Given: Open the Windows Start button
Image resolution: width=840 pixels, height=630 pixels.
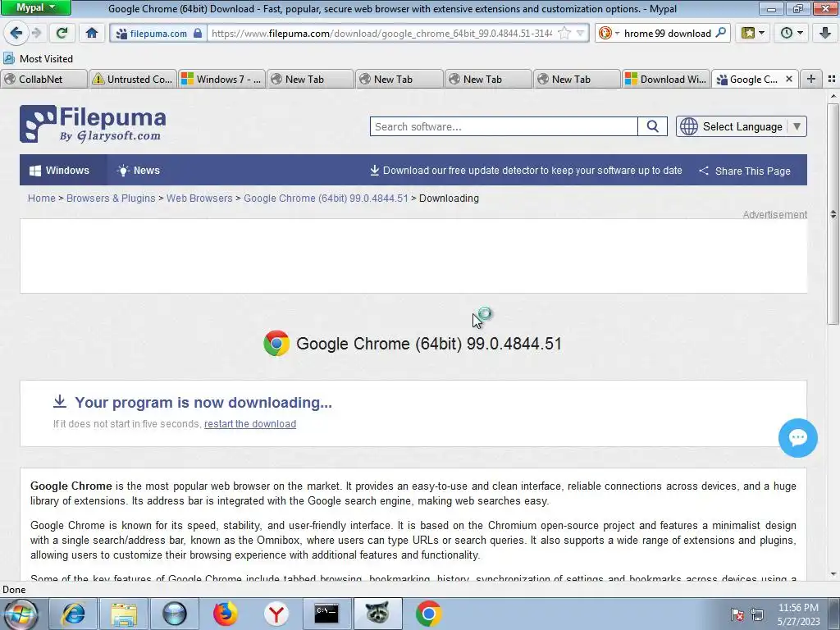Looking at the screenshot, I should 21,614.
